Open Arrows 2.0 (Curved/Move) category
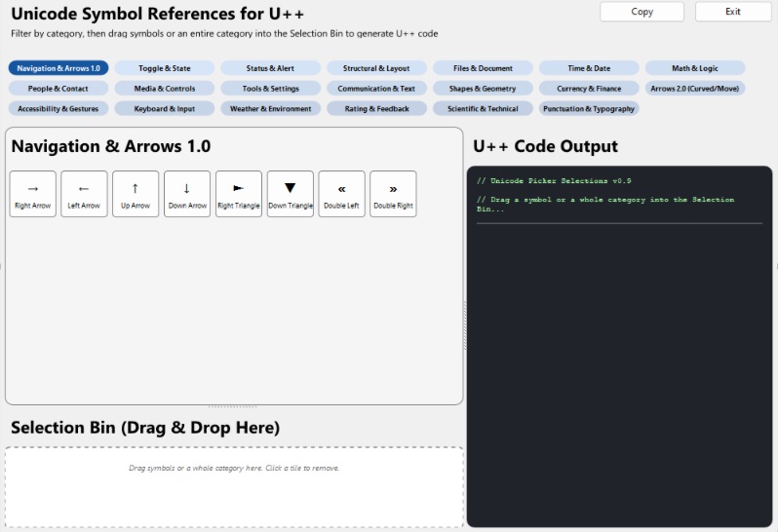 coord(695,89)
